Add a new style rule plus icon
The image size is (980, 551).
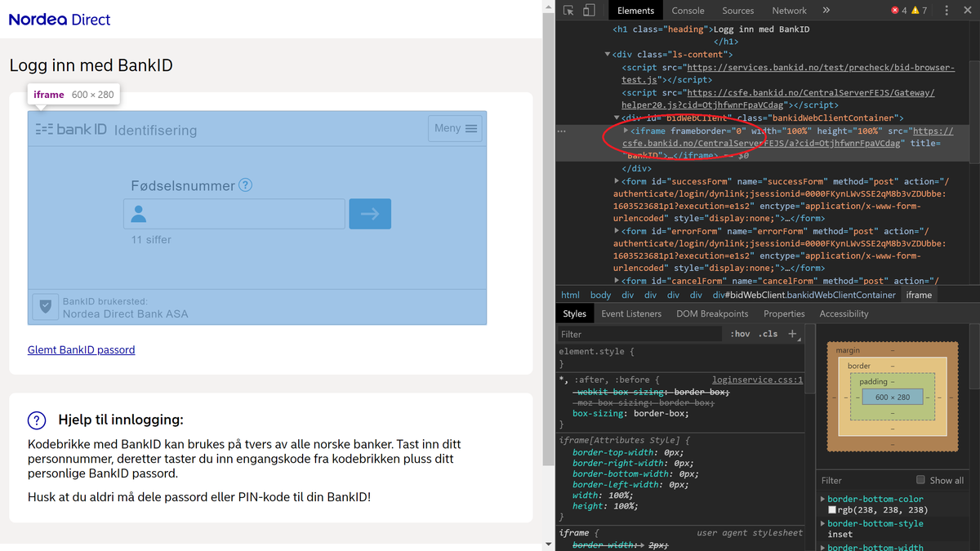791,334
